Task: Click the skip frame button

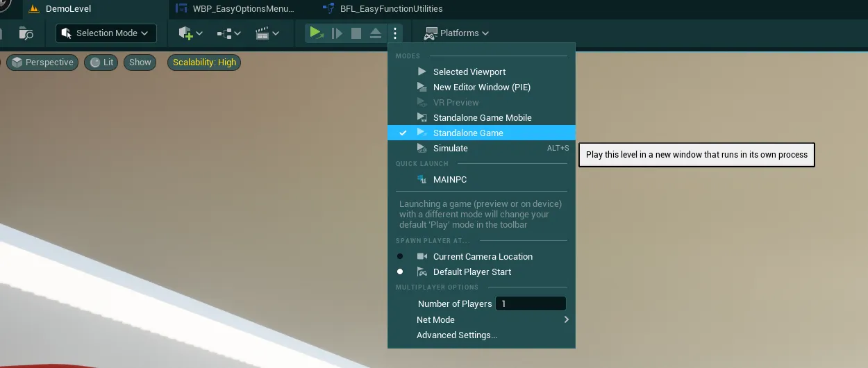Action: pos(337,33)
